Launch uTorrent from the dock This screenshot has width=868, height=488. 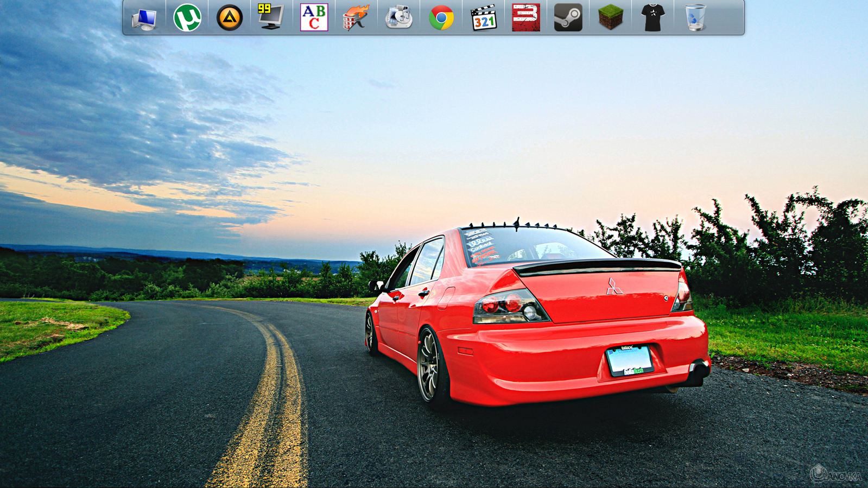coord(187,18)
